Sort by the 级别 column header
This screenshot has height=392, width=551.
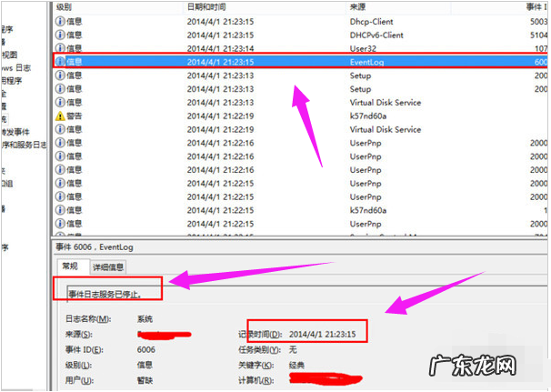click(x=64, y=7)
